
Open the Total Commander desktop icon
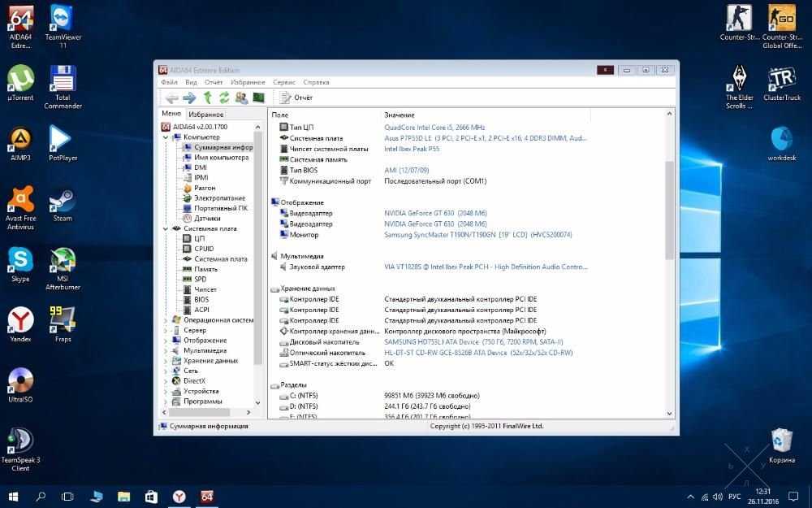coord(63,87)
